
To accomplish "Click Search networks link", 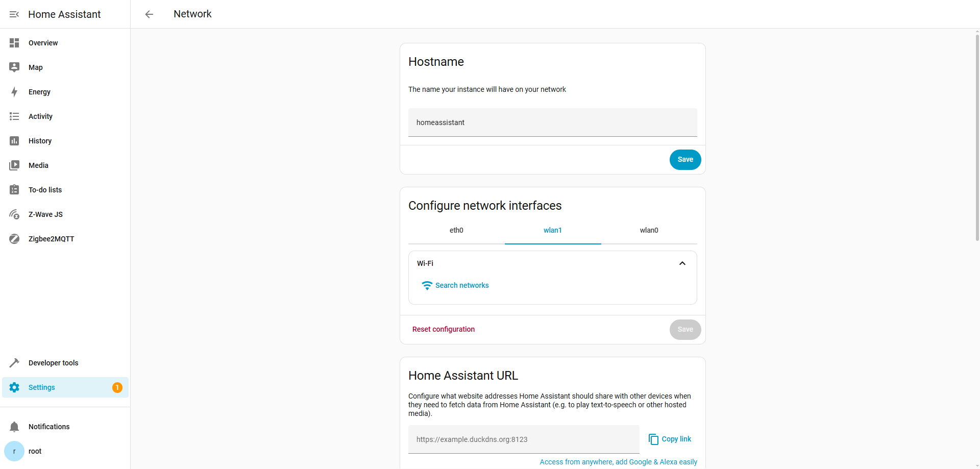I will click(461, 285).
